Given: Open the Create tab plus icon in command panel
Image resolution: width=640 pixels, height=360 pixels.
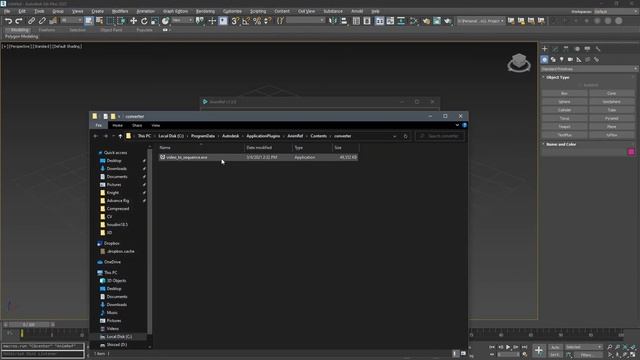Looking at the screenshot, I should [544, 49].
